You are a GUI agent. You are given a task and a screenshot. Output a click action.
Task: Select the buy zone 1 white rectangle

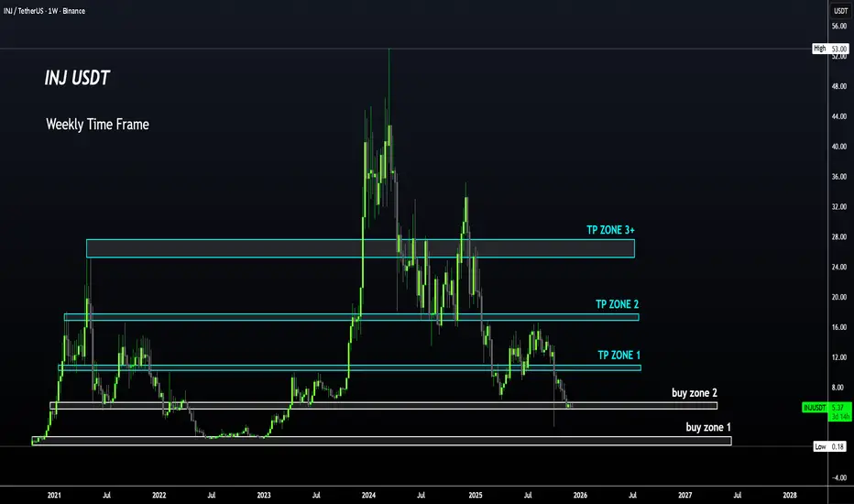[x=382, y=441]
